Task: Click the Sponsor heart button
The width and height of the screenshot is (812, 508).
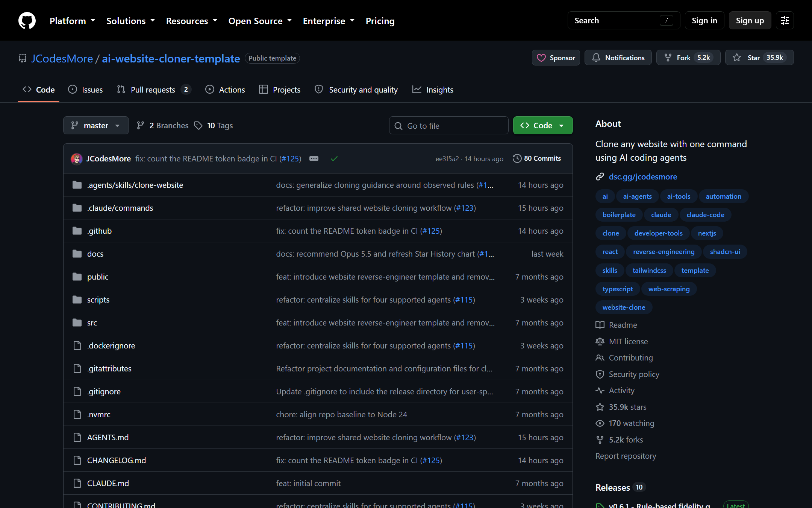Action: (x=556, y=58)
